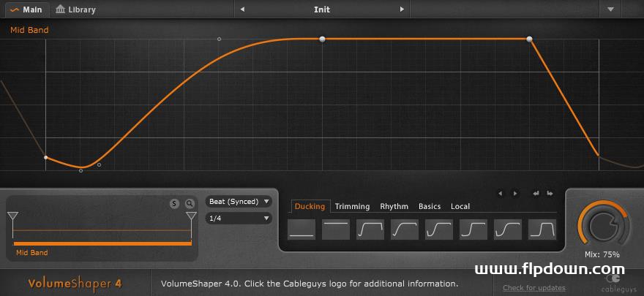
Task: Load the previous preset with left arrow
Action: pyautogui.click(x=242, y=10)
